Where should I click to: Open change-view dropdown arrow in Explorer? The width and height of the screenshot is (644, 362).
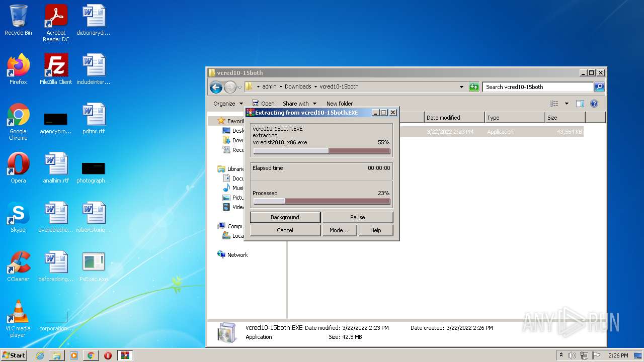tap(567, 104)
